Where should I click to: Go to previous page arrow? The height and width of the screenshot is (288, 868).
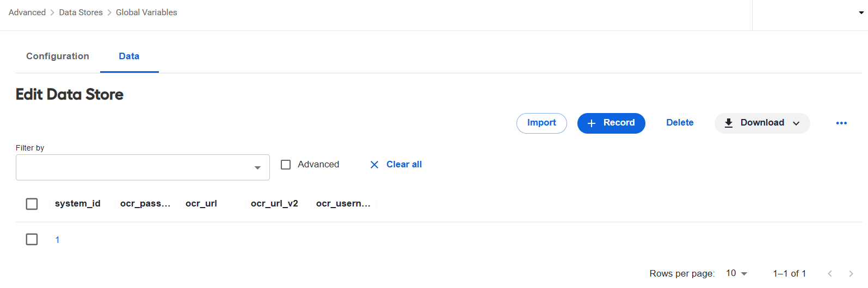[830, 274]
